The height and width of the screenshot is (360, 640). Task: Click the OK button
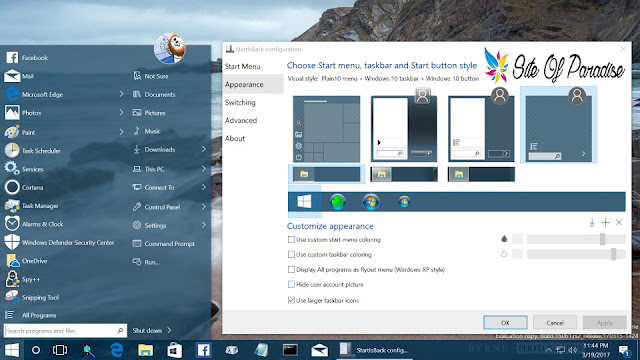pos(505,322)
